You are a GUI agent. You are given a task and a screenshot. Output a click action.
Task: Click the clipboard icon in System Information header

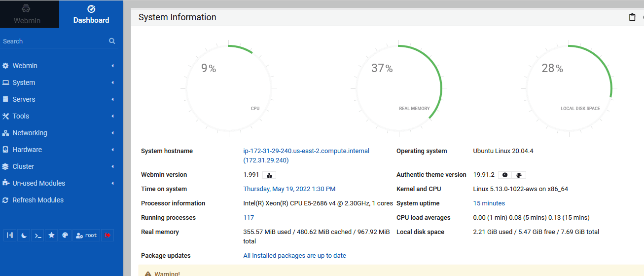tap(632, 17)
